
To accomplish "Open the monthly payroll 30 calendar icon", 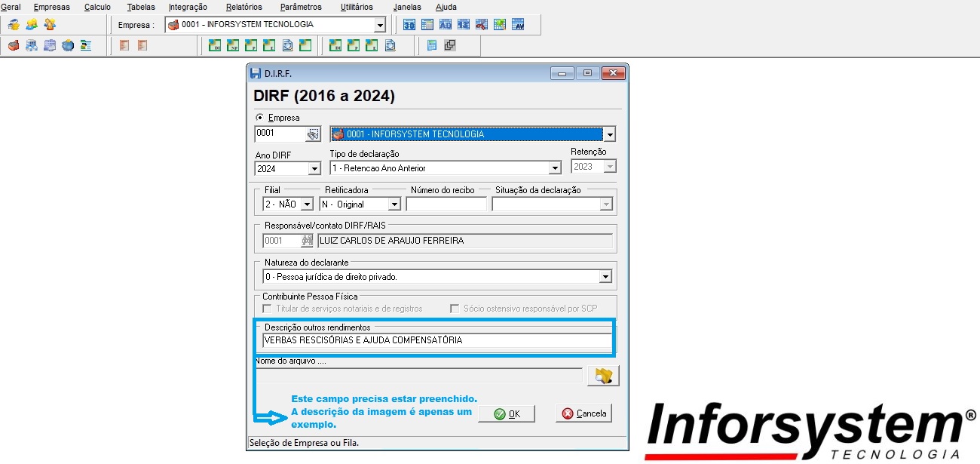I will click(x=409, y=25).
